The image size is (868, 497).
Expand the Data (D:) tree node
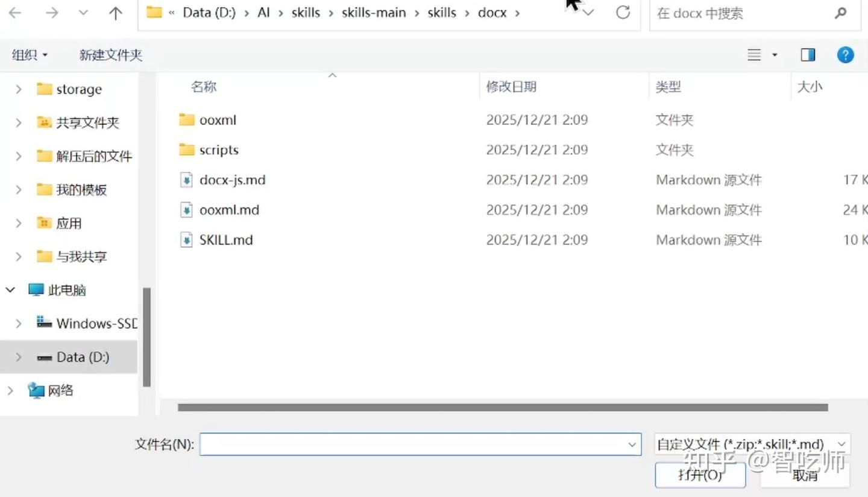19,357
